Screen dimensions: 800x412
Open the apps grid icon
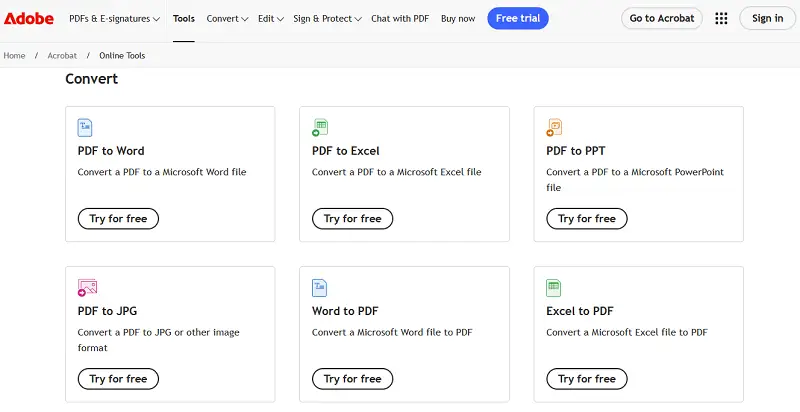coord(721,18)
